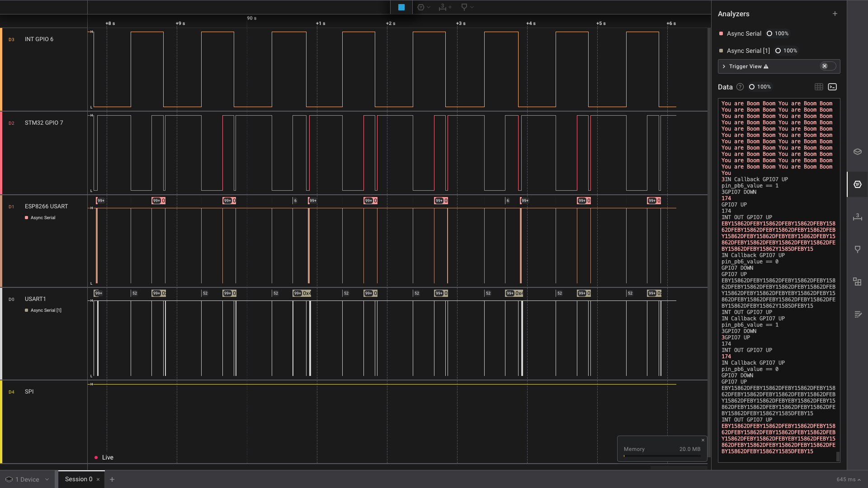Close the Memory usage popup
The height and width of the screenshot is (488, 868).
703,440
